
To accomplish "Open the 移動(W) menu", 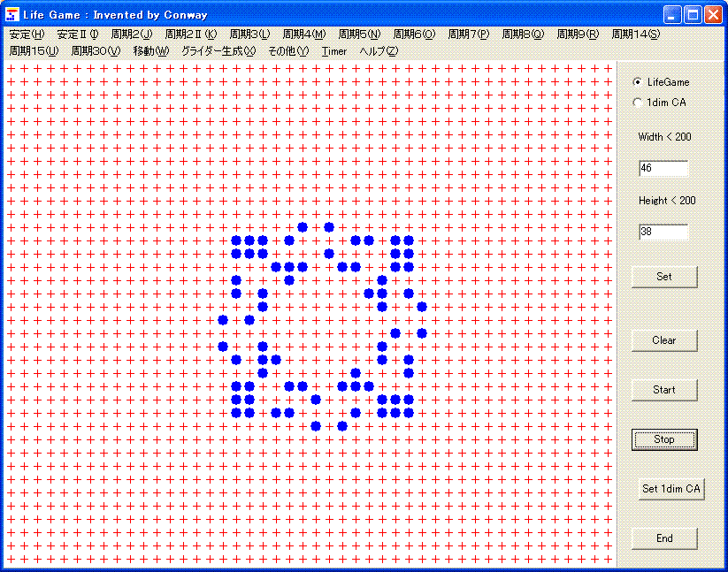I will 151,51.
